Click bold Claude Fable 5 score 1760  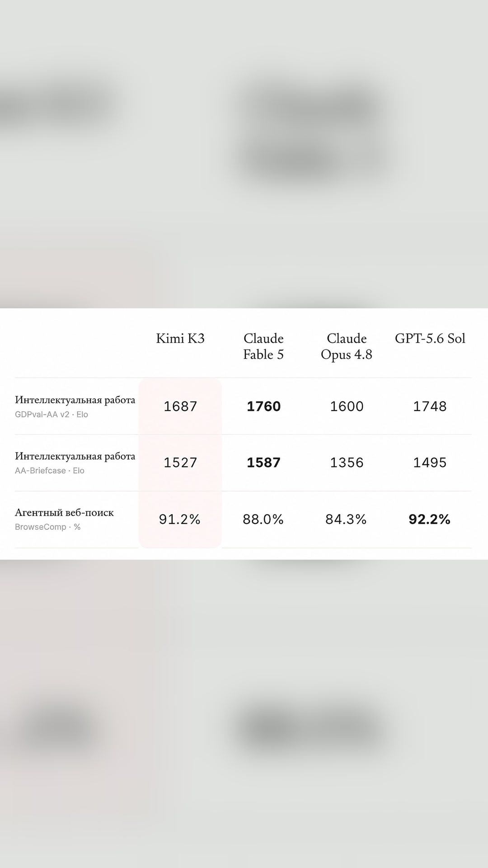(x=264, y=406)
